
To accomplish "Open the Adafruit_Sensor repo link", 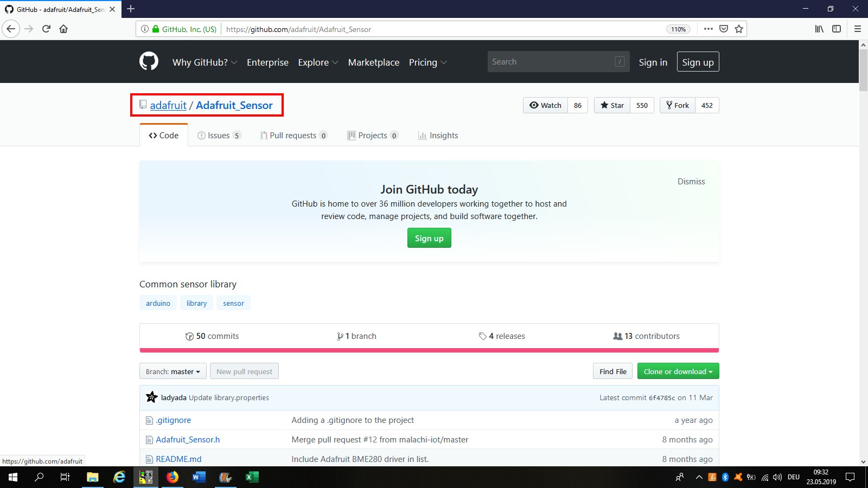I will [x=234, y=105].
